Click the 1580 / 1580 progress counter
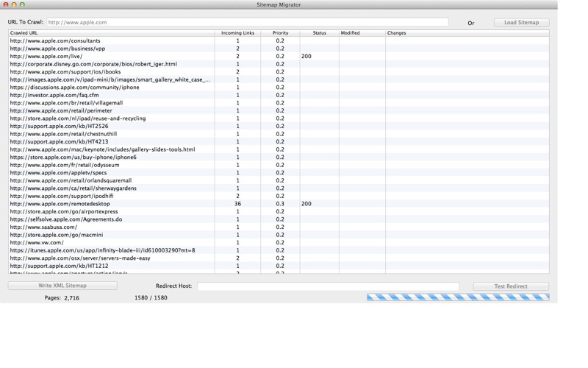This screenshot has height=368, width=588. 151,298
